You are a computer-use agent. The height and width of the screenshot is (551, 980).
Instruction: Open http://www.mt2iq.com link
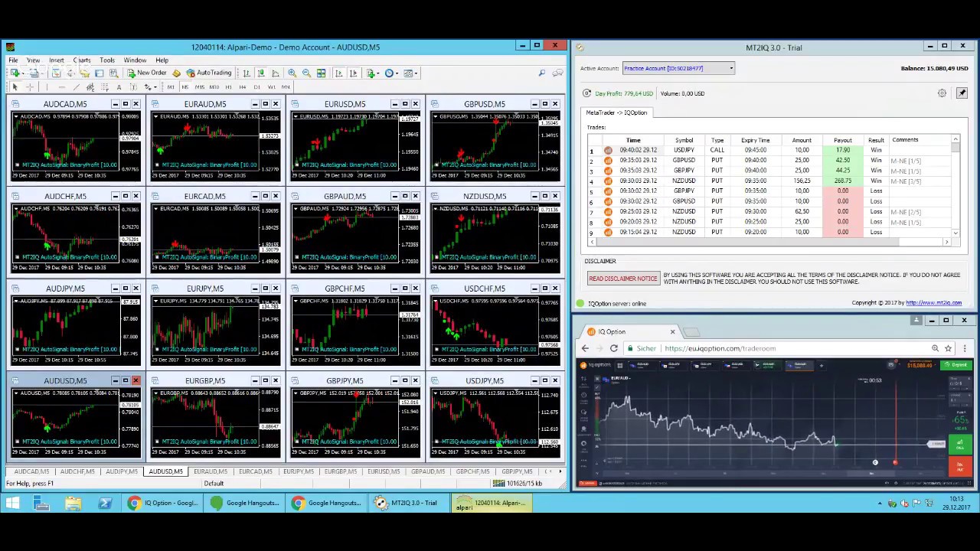click(933, 303)
